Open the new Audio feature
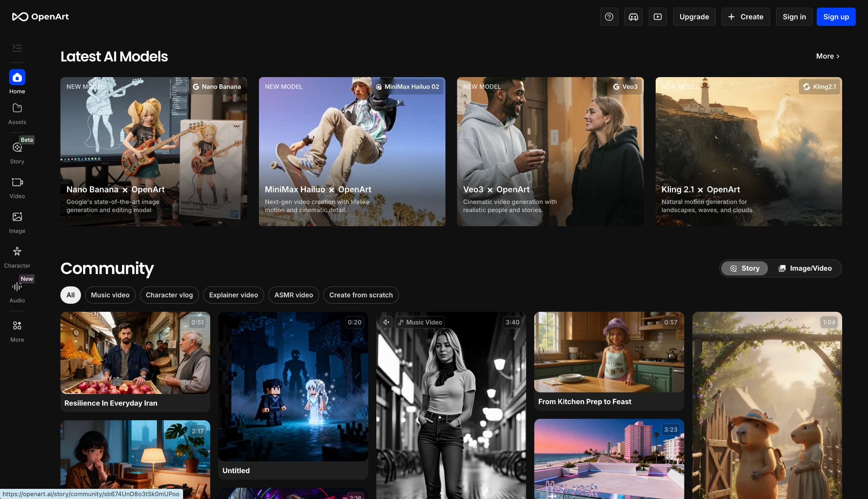868x499 pixels. pyautogui.click(x=17, y=291)
